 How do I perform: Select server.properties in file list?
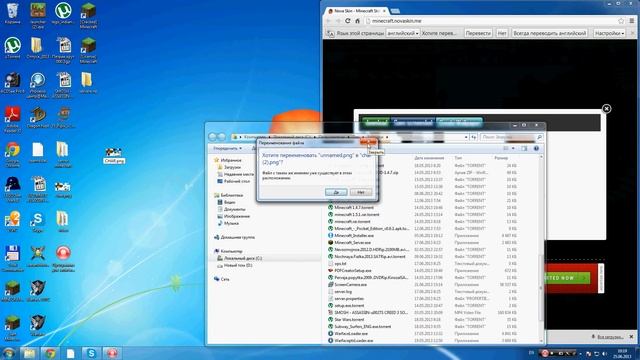(x=346, y=298)
